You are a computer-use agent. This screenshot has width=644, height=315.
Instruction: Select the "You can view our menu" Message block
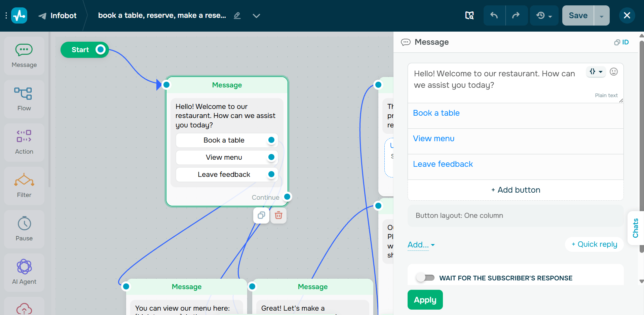[187, 297]
